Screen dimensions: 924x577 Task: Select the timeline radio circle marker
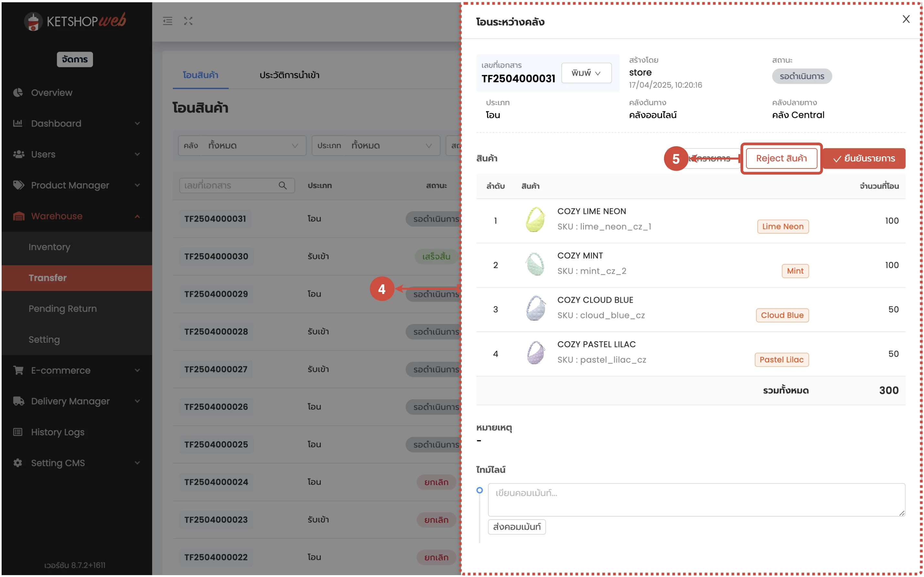(x=480, y=491)
